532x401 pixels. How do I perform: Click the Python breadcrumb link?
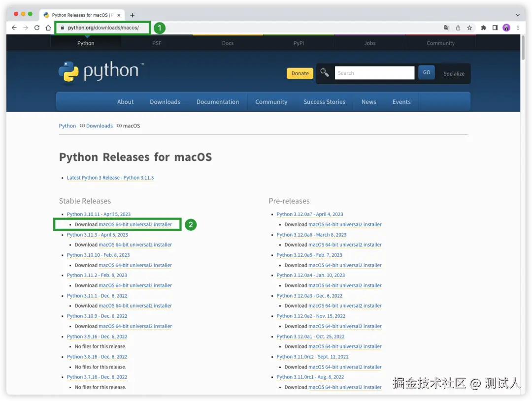click(x=67, y=126)
